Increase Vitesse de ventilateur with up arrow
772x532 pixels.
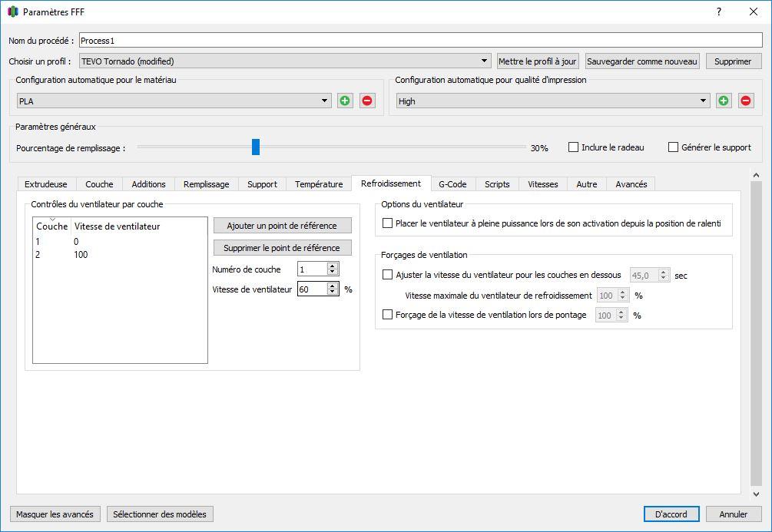pos(333,286)
